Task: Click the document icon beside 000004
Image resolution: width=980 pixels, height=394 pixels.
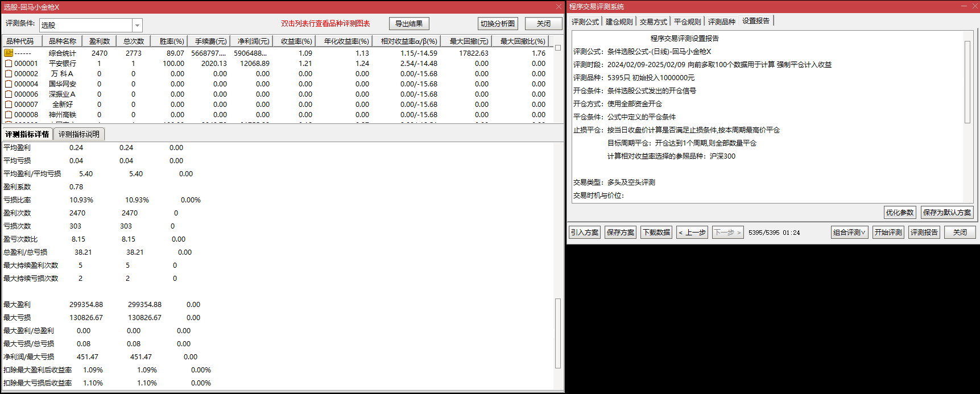Action: tap(9, 84)
